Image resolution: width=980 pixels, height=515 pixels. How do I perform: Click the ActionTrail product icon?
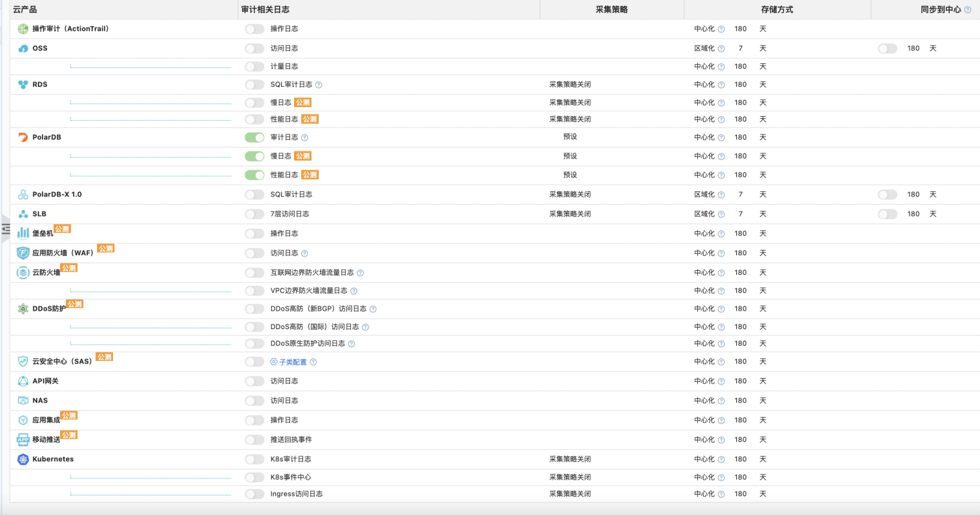pyautogui.click(x=24, y=29)
